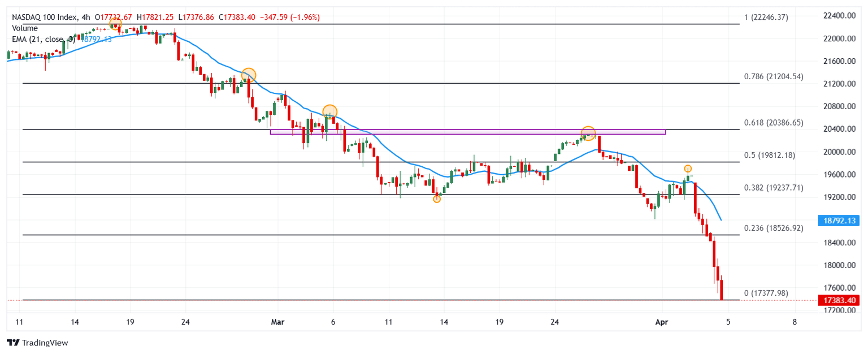Click the blue EMA price tag 18792.13
This screenshot has height=354, width=868.
click(x=838, y=221)
